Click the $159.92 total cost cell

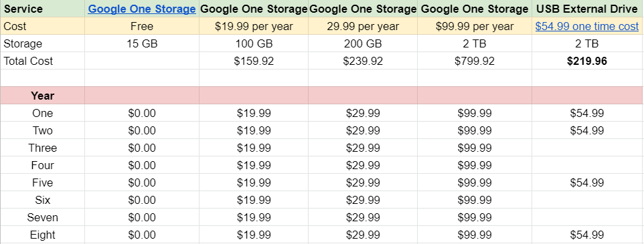(x=254, y=61)
